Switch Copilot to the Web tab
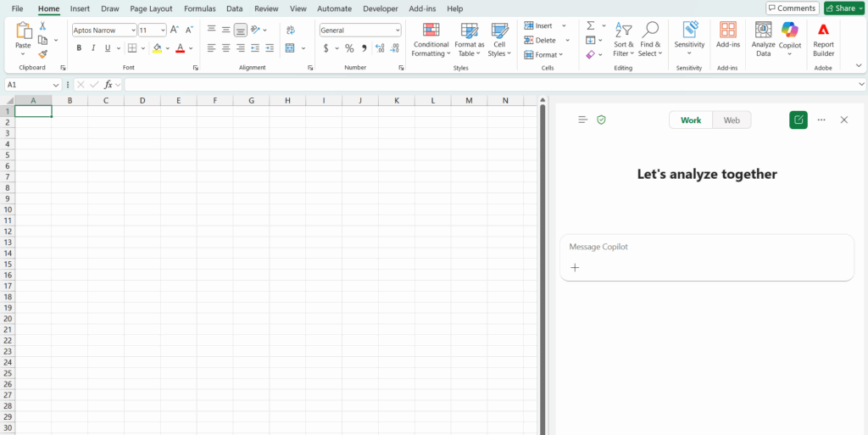Screen dimensions: 868x435 [x=732, y=120]
